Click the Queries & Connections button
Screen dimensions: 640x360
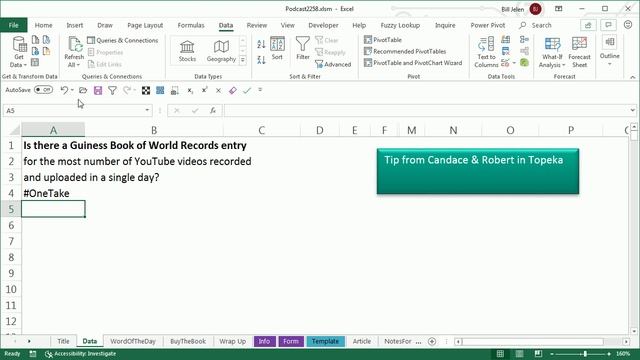point(123,40)
